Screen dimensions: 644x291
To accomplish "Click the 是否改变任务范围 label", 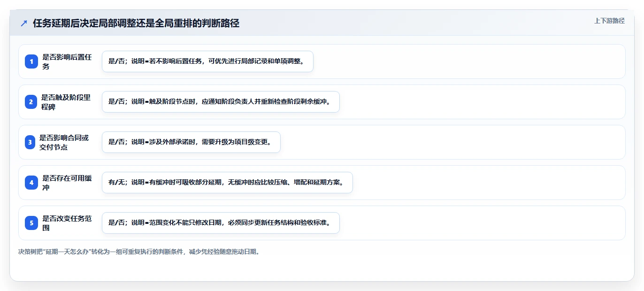I will click(x=67, y=223).
